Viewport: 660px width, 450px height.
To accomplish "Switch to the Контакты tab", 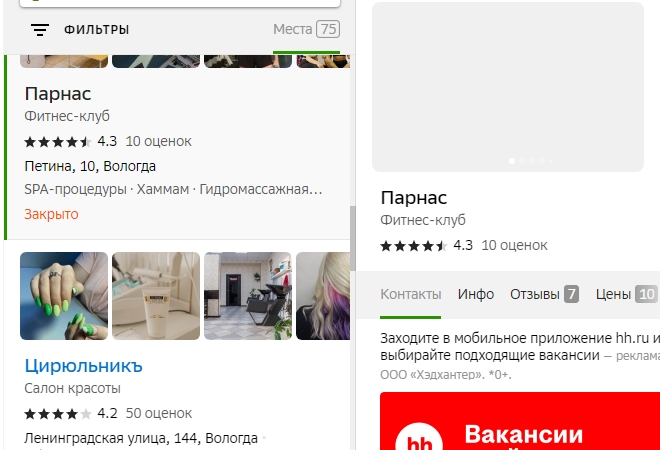I will pos(410,294).
